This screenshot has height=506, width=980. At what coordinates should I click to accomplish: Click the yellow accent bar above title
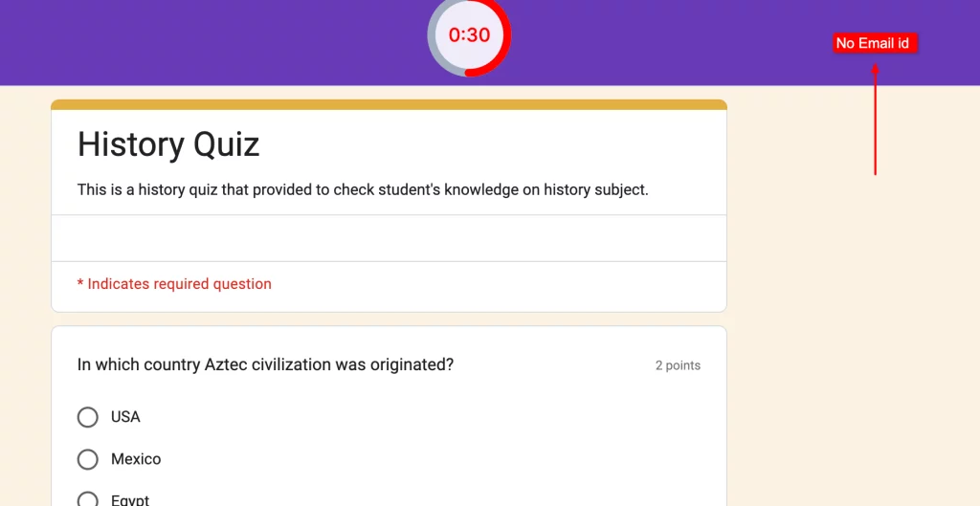(389, 104)
